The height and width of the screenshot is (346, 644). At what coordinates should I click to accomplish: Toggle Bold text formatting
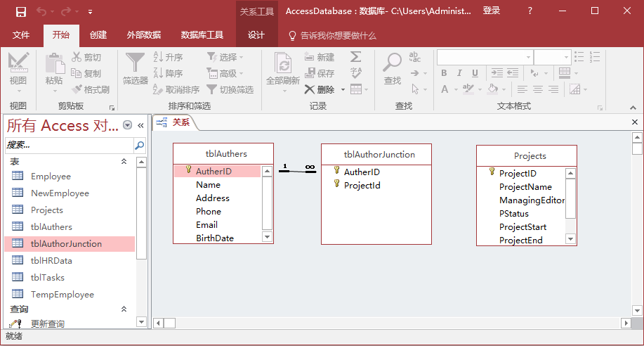click(444, 73)
